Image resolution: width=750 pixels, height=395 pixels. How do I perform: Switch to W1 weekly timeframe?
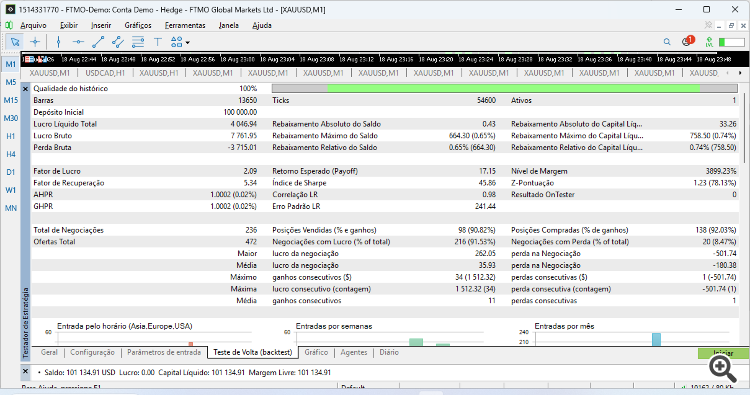[x=11, y=190]
